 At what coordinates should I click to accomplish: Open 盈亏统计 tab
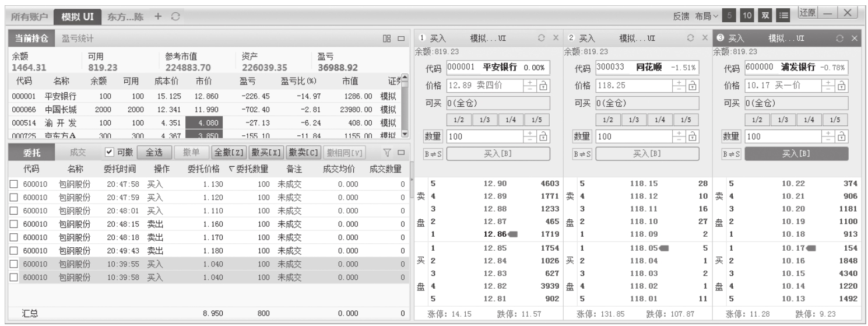78,38
